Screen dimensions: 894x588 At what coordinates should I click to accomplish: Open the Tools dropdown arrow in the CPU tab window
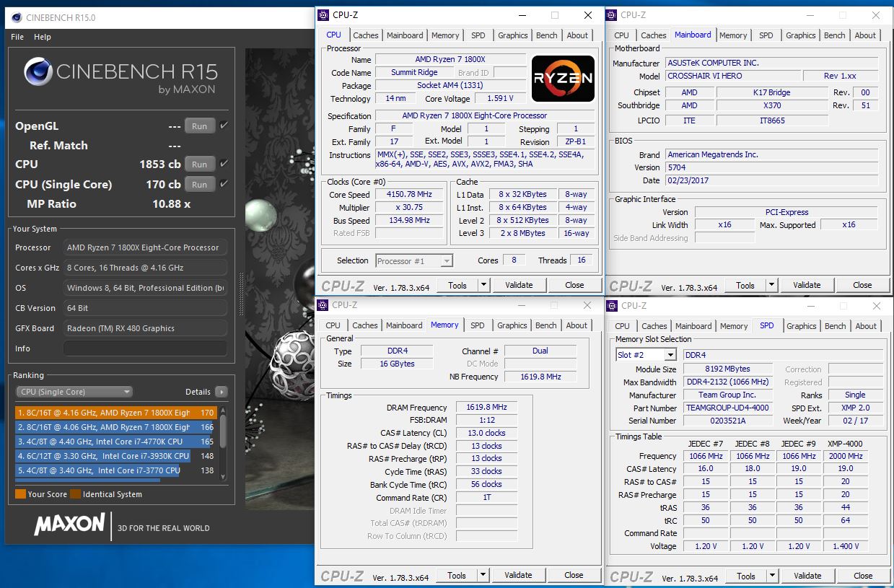tap(483, 285)
